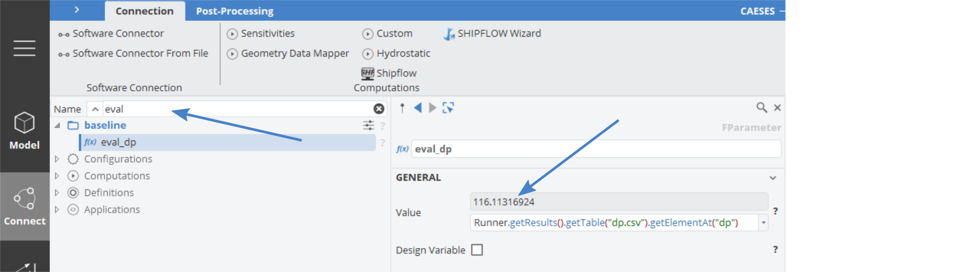Create a Software Connector
This screenshot has height=272, width=980.
point(111,33)
